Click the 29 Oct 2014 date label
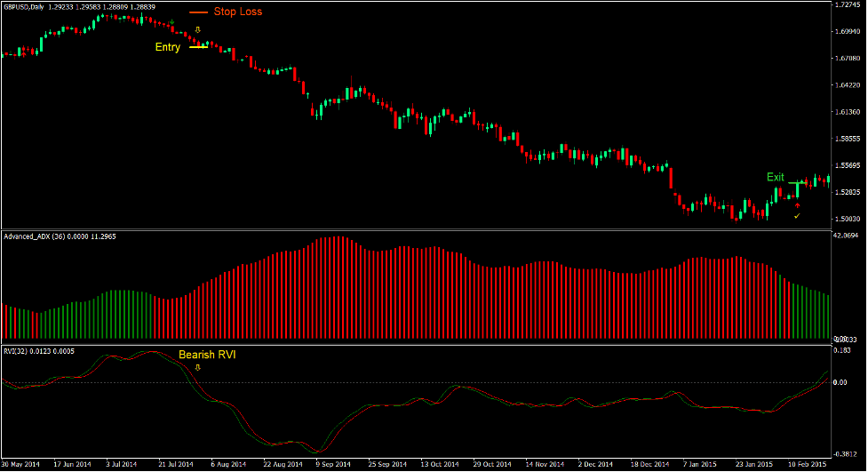868x472 pixels. [492, 464]
